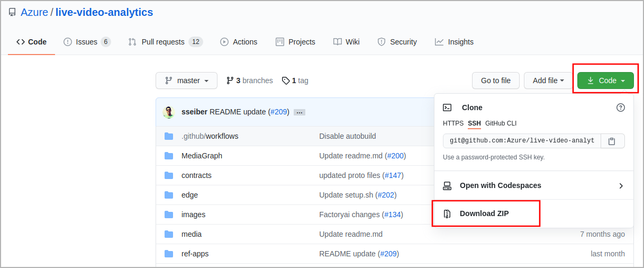The width and height of the screenshot is (644, 268).
Task: Click the SSH clone URL field
Action: click(522, 141)
